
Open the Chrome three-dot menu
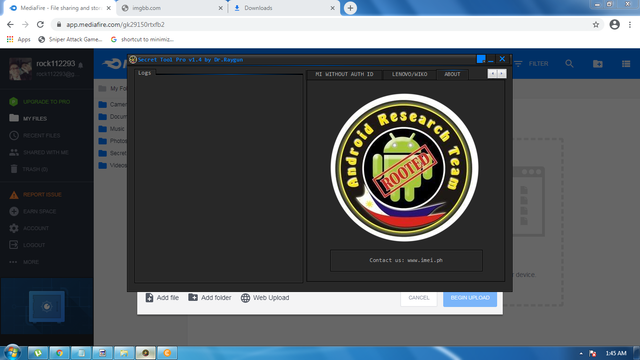[x=630, y=24]
